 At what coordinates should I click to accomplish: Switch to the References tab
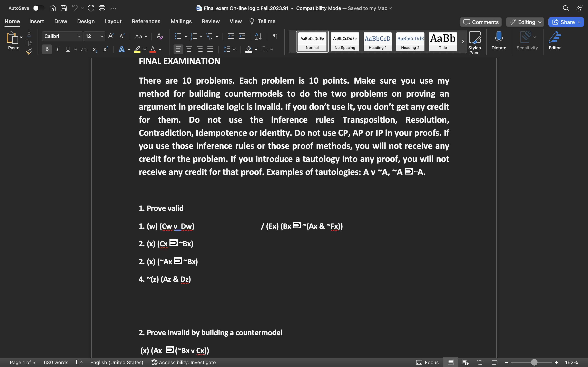coord(146,21)
